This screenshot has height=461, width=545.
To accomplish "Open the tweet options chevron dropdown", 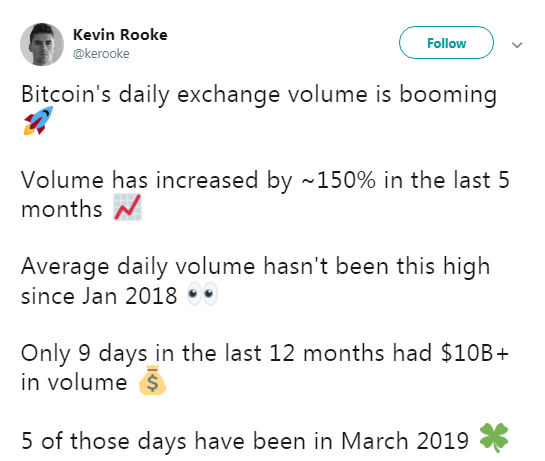I will [x=517, y=45].
